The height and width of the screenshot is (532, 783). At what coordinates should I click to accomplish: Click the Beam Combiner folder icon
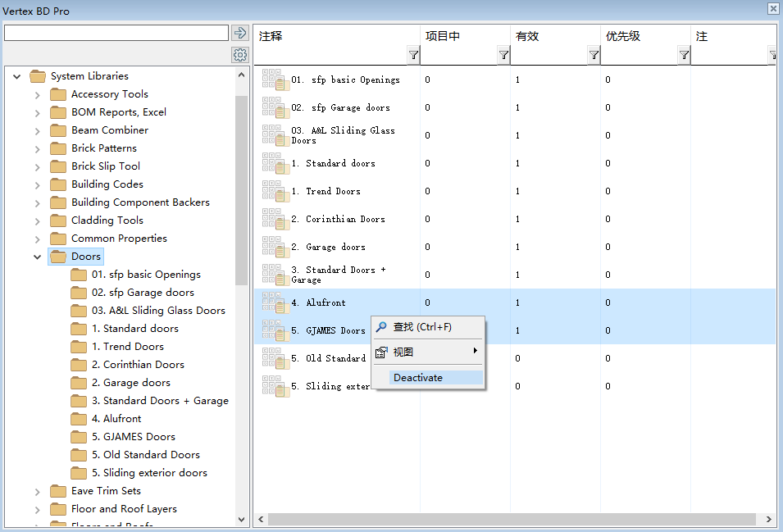[58, 130]
